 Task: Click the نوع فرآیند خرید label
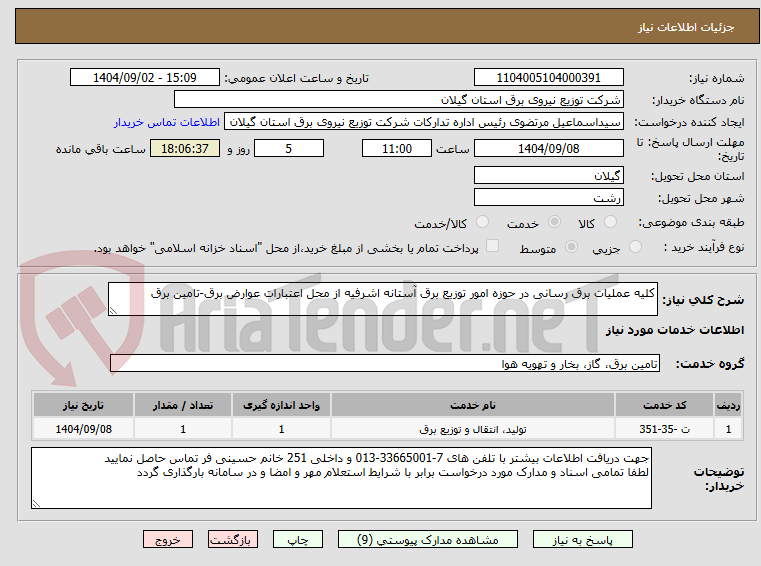(x=704, y=247)
